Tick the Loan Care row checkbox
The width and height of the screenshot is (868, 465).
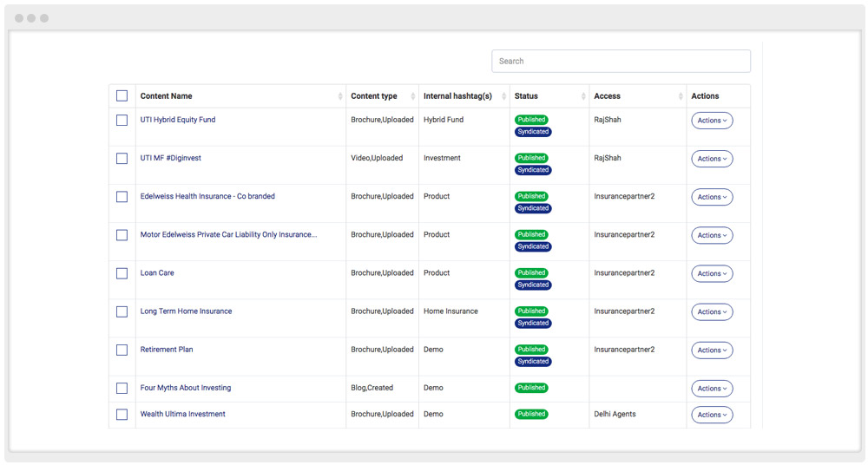click(122, 273)
